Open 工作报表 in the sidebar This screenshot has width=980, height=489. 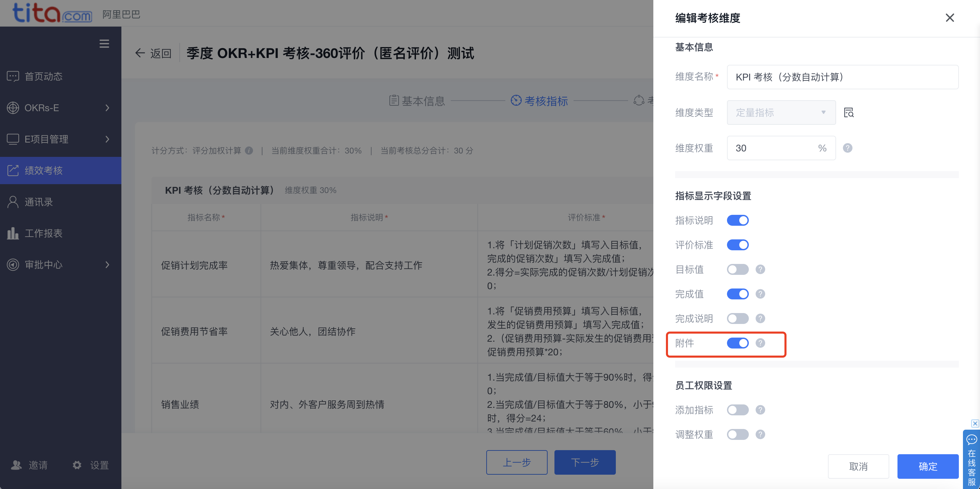coord(60,233)
